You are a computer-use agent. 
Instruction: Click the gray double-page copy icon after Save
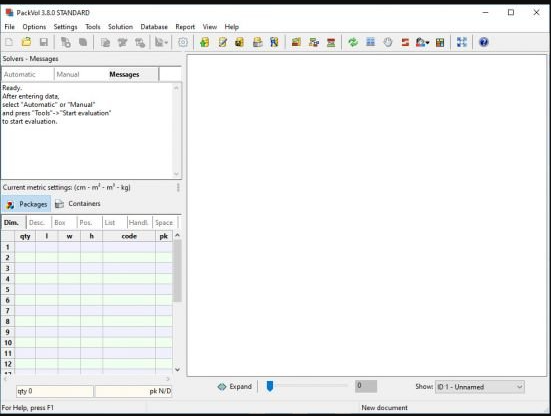[x=65, y=42]
